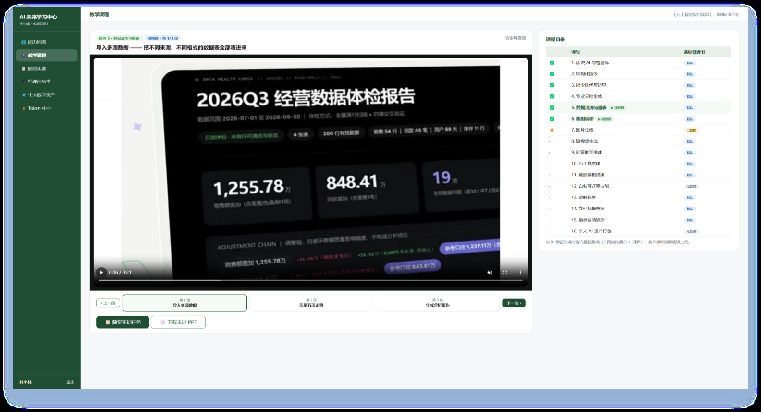Switch to the first video segment tab

(184, 303)
